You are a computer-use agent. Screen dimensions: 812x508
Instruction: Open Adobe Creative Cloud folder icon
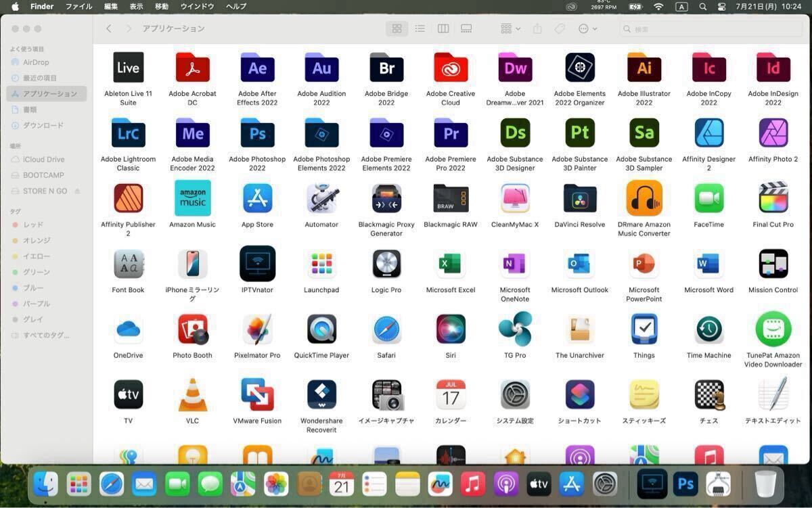click(x=451, y=68)
